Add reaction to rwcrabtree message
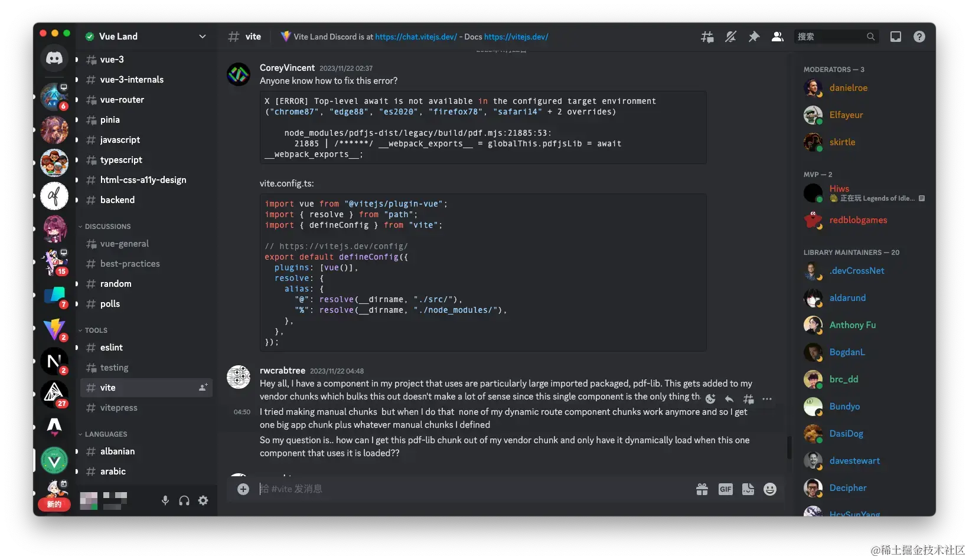This screenshot has height=560, width=969. tap(710, 399)
